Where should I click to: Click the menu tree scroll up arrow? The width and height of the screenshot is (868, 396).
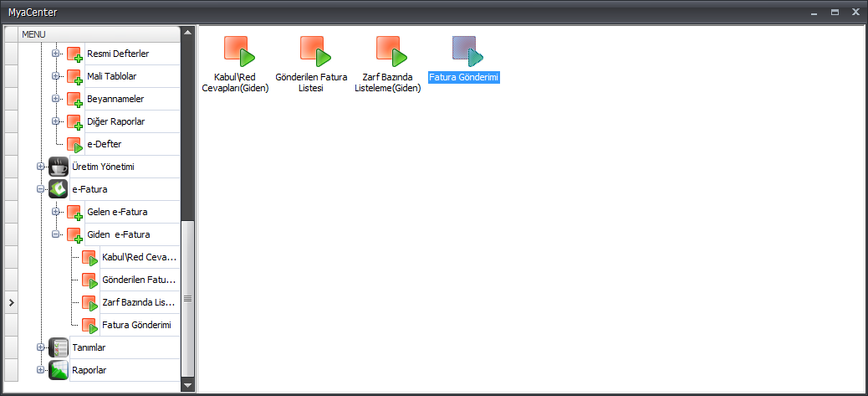187,33
